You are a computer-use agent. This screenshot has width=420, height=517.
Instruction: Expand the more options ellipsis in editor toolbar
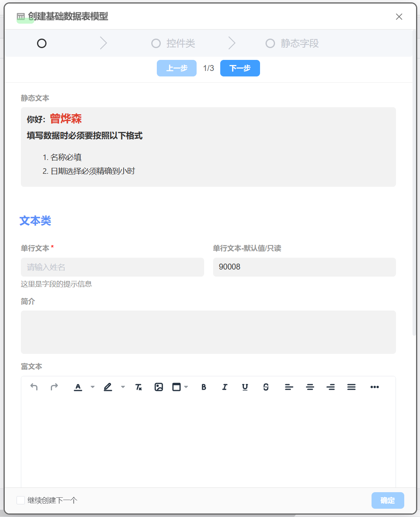[x=375, y=387]
